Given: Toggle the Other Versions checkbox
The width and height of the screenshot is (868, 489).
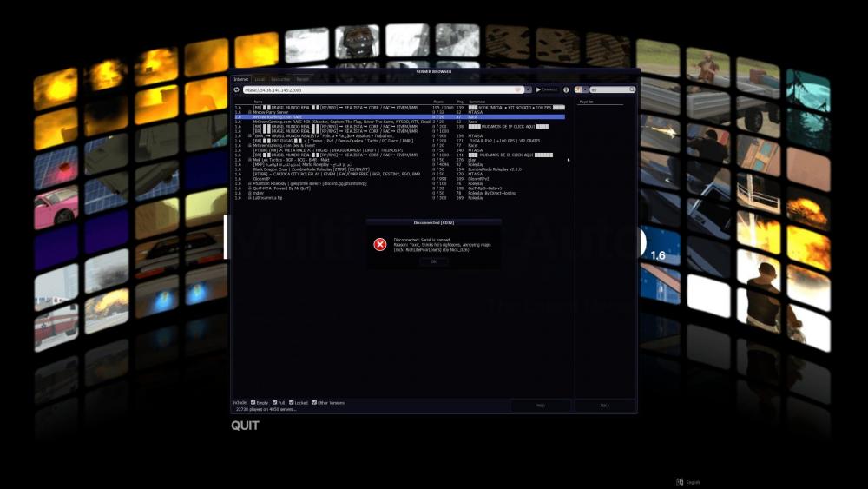Looking at the screenshot, I should (x=313, y=402).
